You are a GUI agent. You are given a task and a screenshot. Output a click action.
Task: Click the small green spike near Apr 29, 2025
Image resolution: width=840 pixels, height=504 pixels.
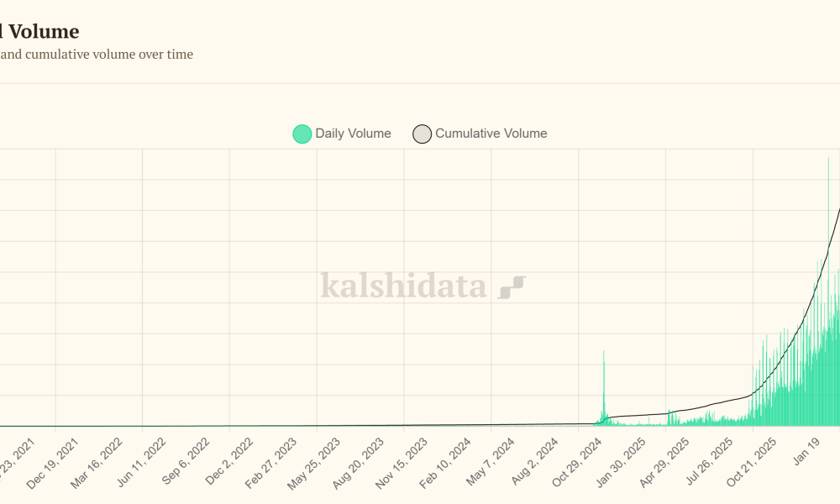669,417
